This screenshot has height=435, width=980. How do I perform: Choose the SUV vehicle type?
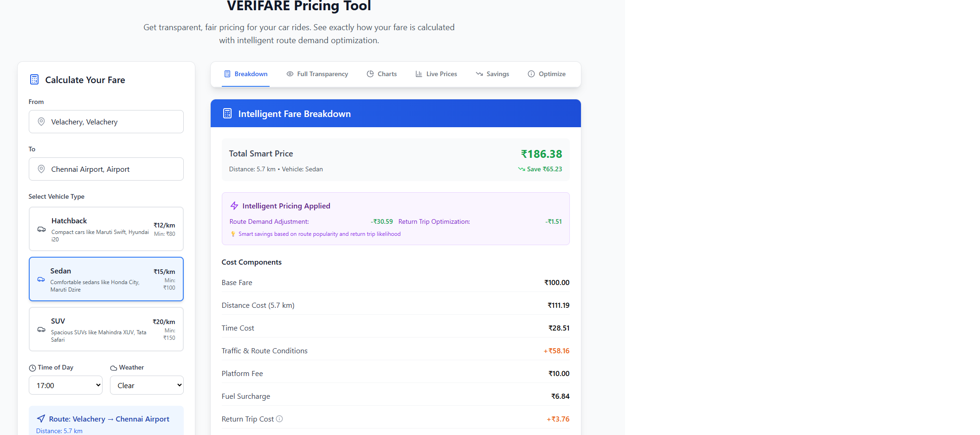click(106, 329)
